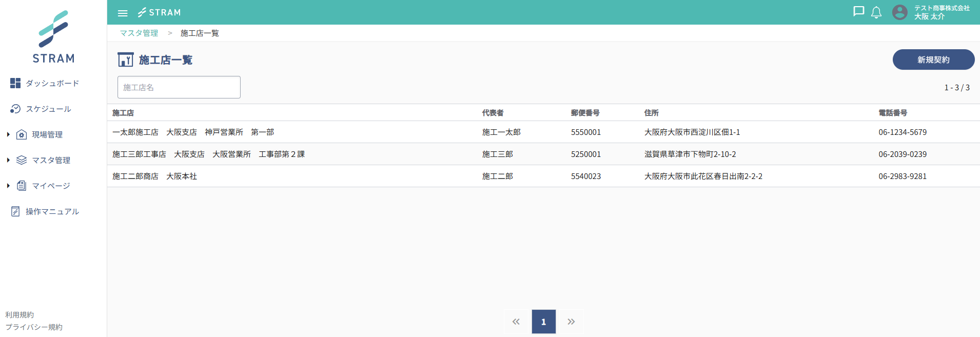Viewport: 980px width, 337px height.
Task: Open 利用規約 link
Action: [19, 314]
